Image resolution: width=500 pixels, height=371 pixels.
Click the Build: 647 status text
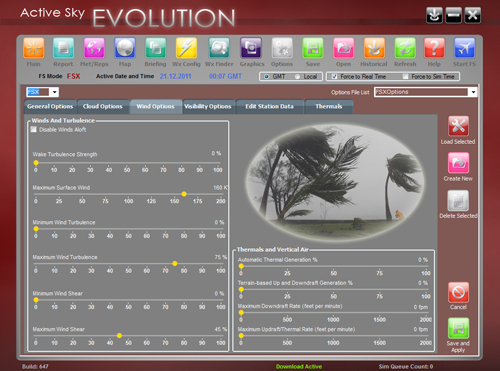pos(35,367)
